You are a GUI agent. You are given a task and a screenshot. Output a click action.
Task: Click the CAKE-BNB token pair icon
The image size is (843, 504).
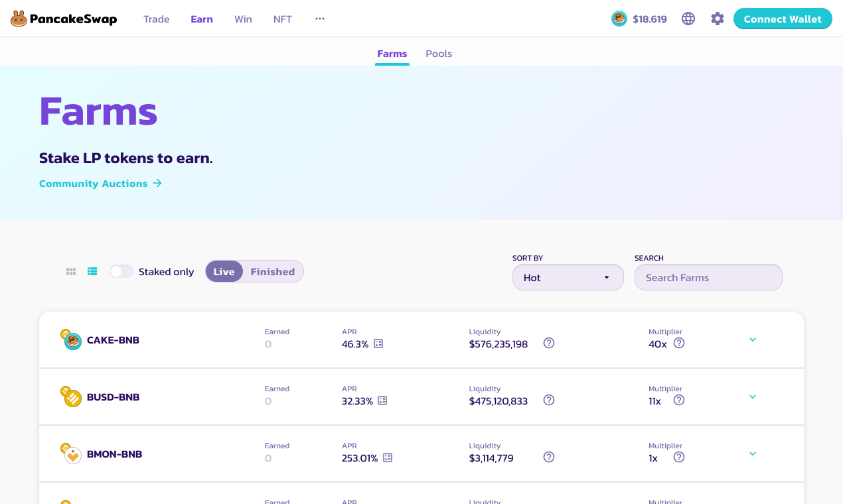[71, 340]
